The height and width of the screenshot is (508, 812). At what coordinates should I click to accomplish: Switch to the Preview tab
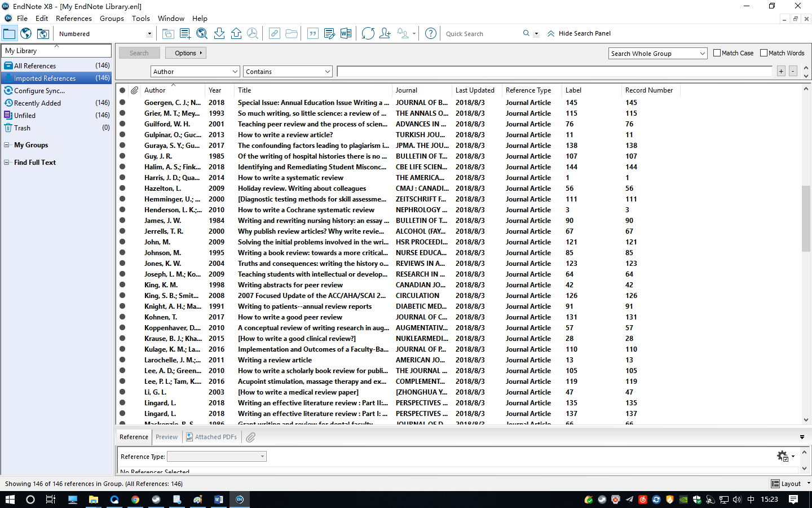coord(167,437)
